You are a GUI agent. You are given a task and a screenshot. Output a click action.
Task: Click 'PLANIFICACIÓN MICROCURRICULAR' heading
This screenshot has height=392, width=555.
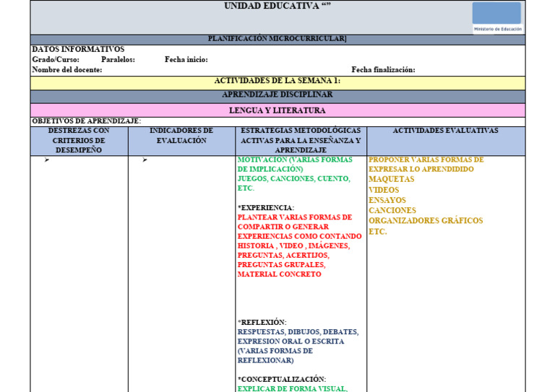pyautogui.click(x=277, y=38)
